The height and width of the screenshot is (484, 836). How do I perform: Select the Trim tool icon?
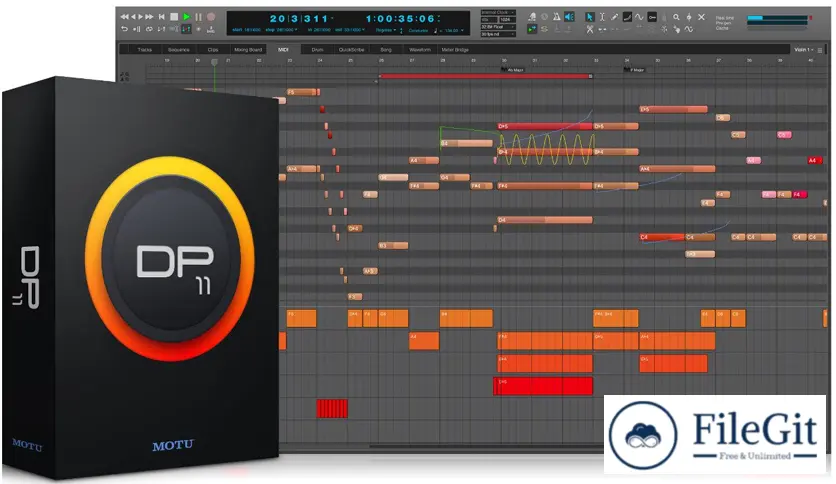point(602,29)
